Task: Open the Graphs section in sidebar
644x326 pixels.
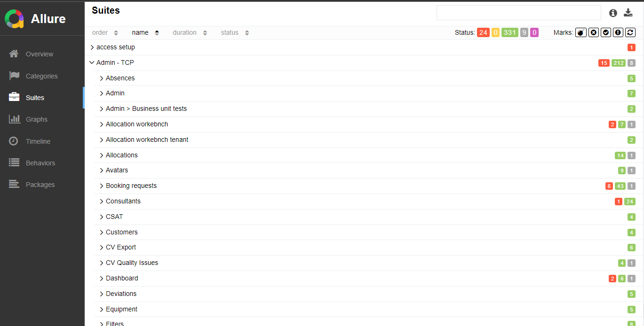Action: [x=37, y=119]
